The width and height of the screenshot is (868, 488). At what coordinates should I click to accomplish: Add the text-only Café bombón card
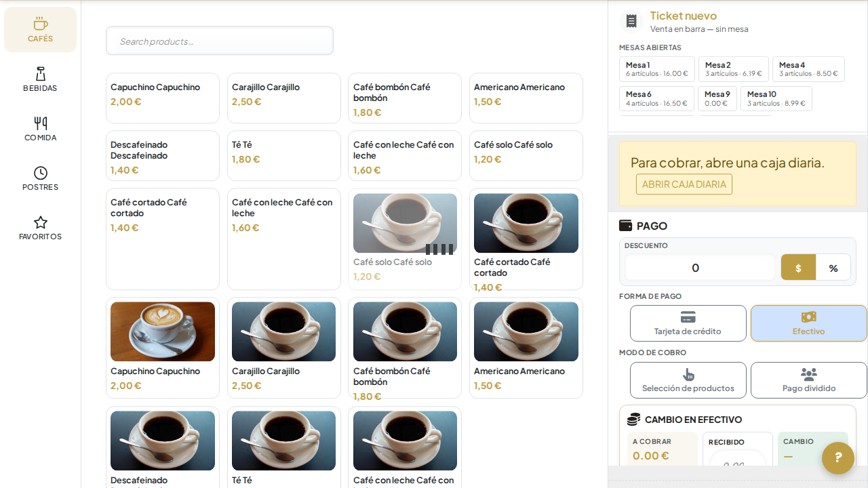point(405,98)
